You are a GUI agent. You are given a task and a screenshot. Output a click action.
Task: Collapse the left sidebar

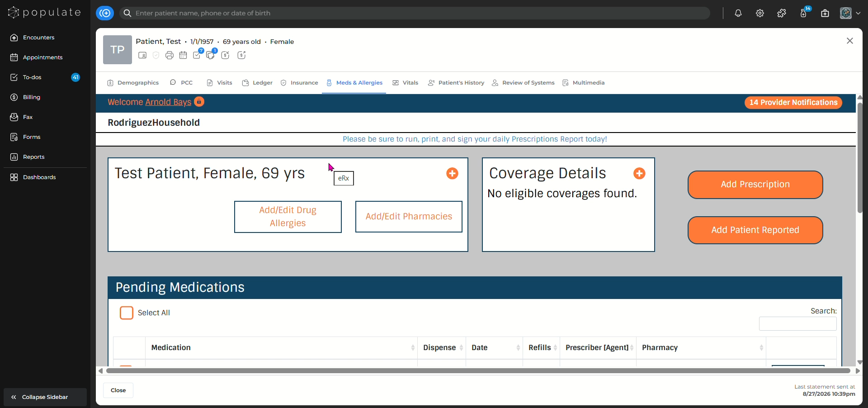[45, 397]
